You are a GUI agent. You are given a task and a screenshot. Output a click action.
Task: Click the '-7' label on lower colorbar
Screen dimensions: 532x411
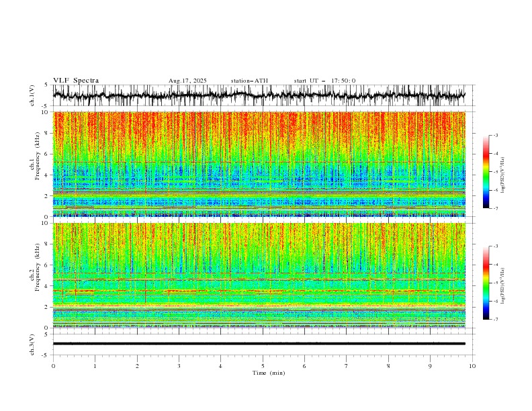point(495,320)
